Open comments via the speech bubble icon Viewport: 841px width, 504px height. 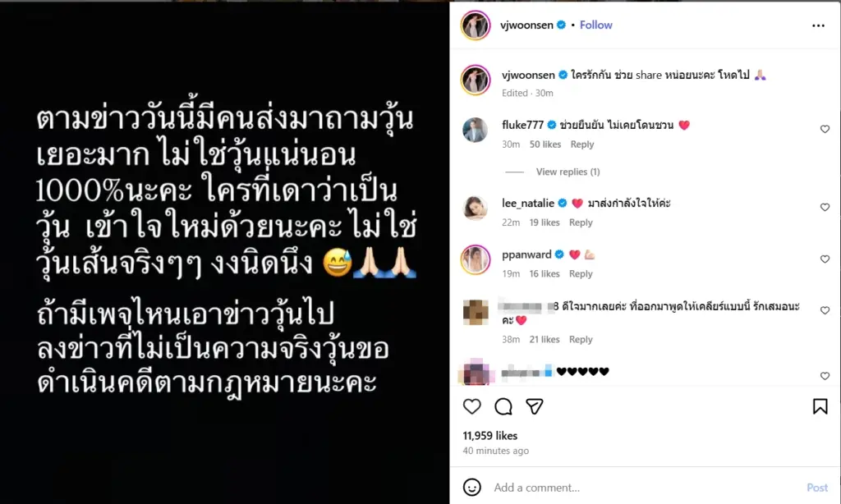[503, 406]
